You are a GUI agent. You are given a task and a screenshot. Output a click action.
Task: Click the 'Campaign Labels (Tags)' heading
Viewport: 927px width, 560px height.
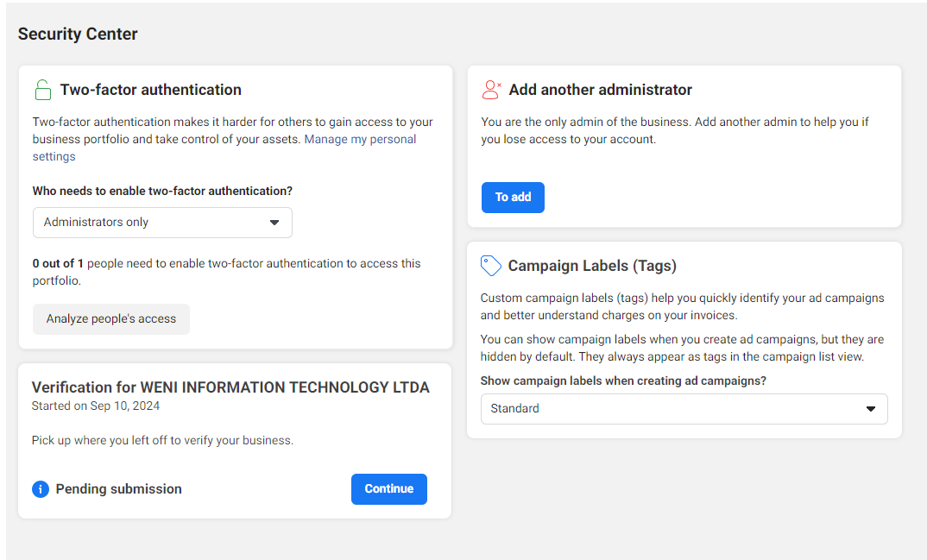pos(592,266)
